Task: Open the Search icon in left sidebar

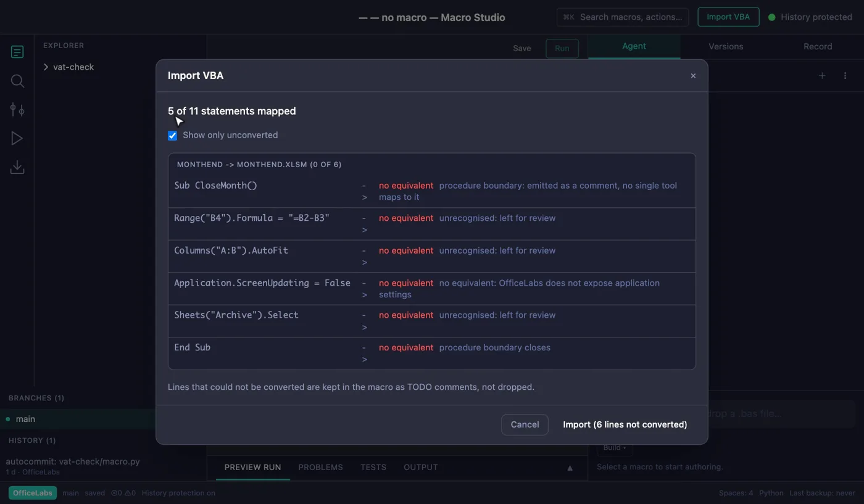Action: [17, 81]
